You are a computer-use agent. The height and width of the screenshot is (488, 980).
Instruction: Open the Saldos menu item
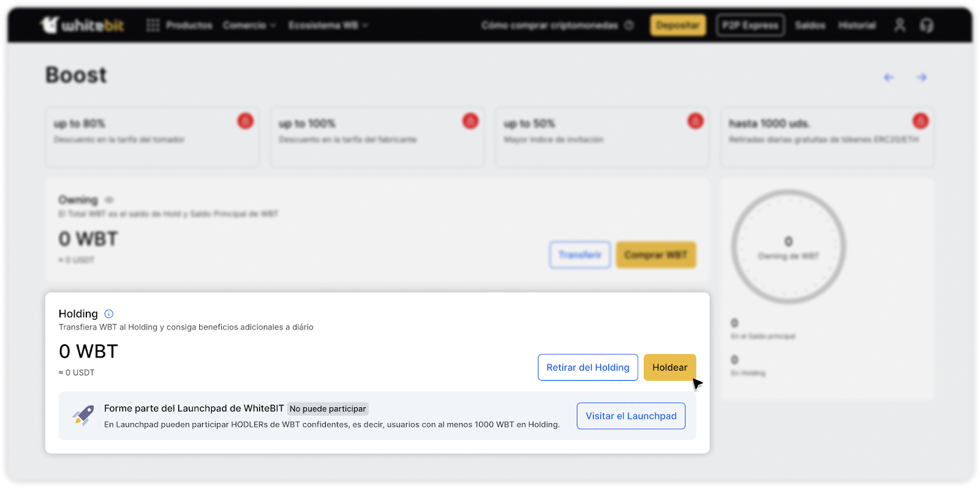coord(810,25)
